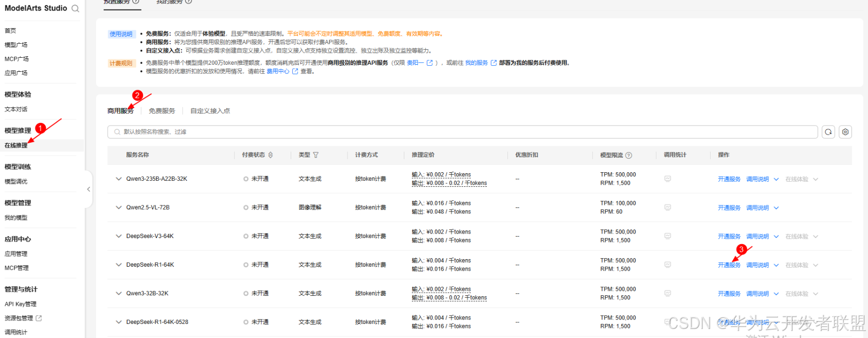The width and height of the screenshot is (868, 338).
Task: Collapse the left sidebar with the arrow handle
Action: click(89, 189)
